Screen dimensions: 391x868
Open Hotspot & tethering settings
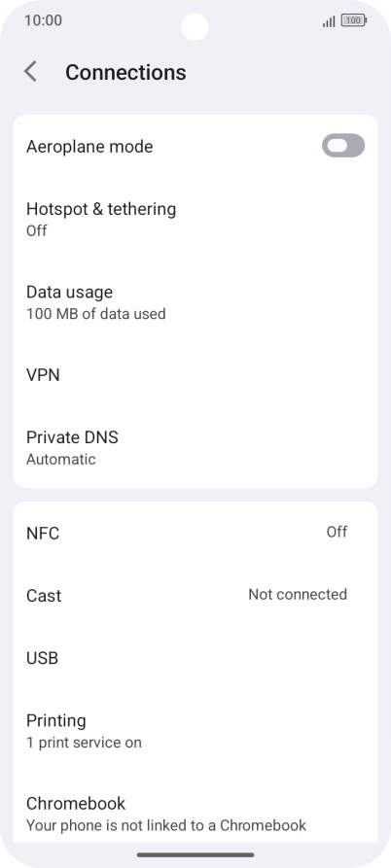(195, 220)
